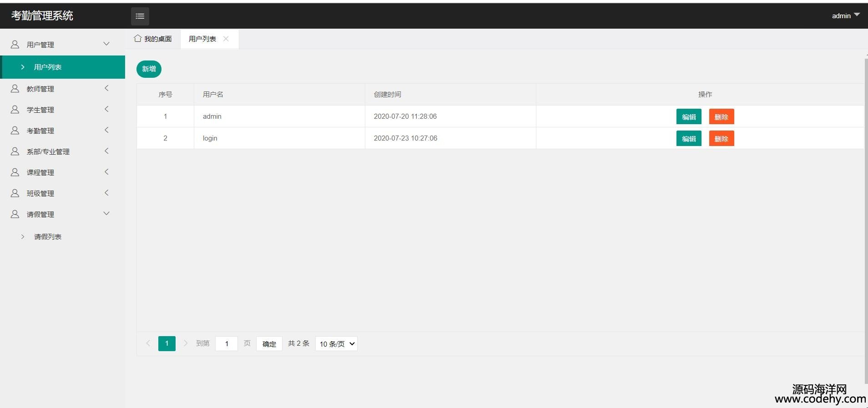Click the user icon beside 用户管理
Viewport: 868px width, 408px height.
coord(15,44)
